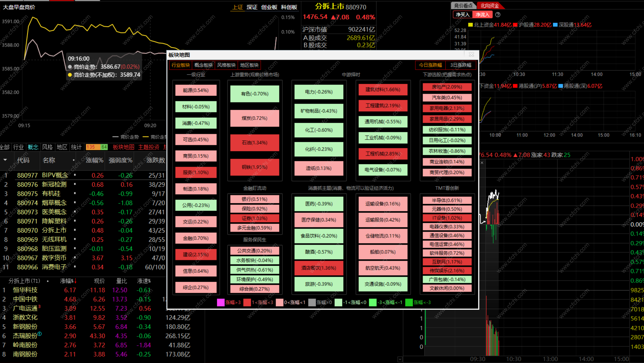Click the 工程机械(2.85%) sector block

tap(383, 154)
